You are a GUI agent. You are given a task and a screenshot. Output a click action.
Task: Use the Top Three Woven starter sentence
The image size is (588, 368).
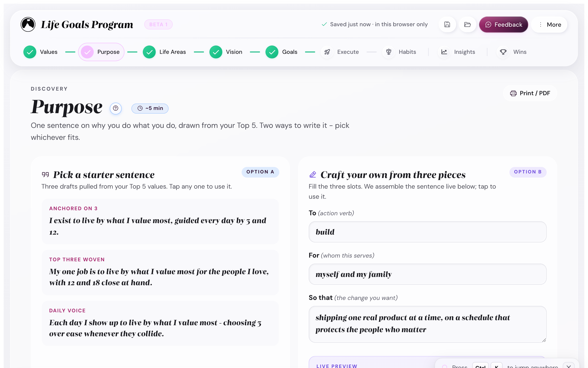click(x=160, y=272)
